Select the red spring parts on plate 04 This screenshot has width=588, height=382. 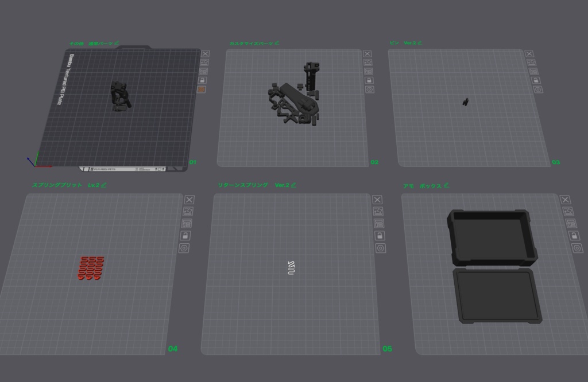[91, 268]
